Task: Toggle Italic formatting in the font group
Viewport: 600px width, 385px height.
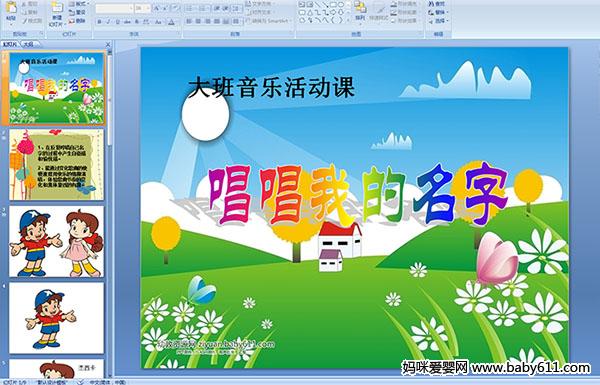Action: (x=108, y=22)
